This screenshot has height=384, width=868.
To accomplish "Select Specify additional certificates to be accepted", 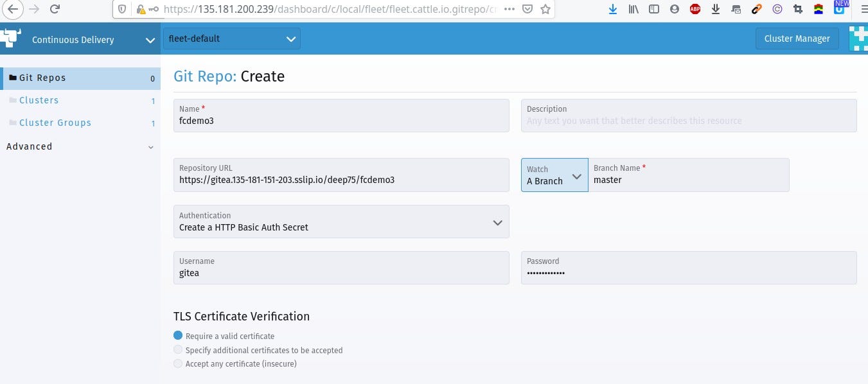I will pyautogui.click(x=178, y=350).
